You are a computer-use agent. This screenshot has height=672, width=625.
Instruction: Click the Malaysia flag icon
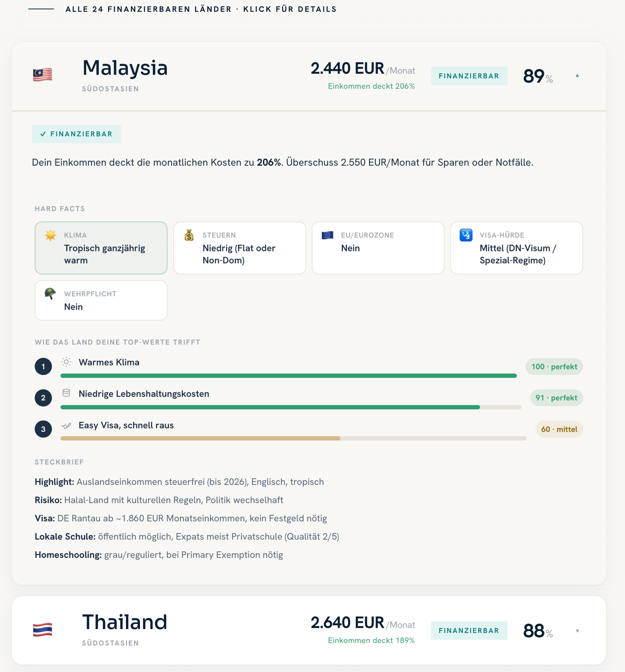coord(43,75)
